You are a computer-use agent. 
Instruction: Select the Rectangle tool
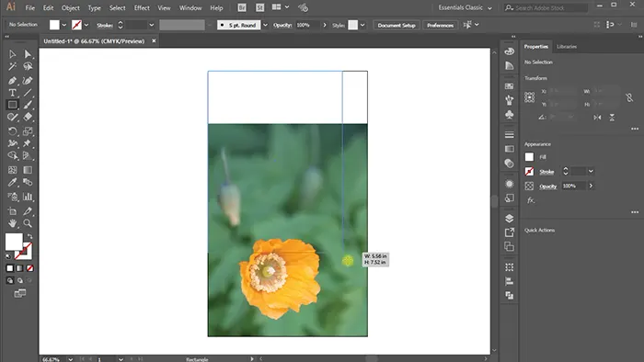[12, 105]
